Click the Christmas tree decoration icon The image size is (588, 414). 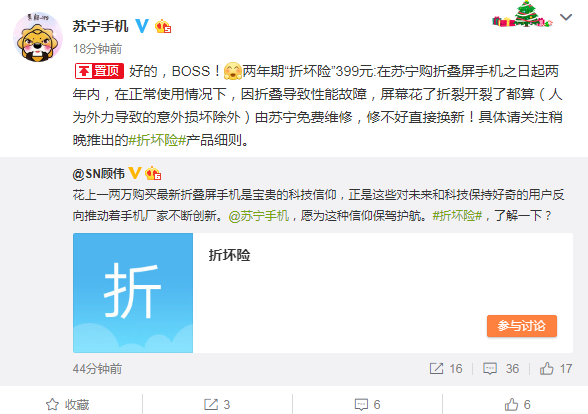[523, 14]
